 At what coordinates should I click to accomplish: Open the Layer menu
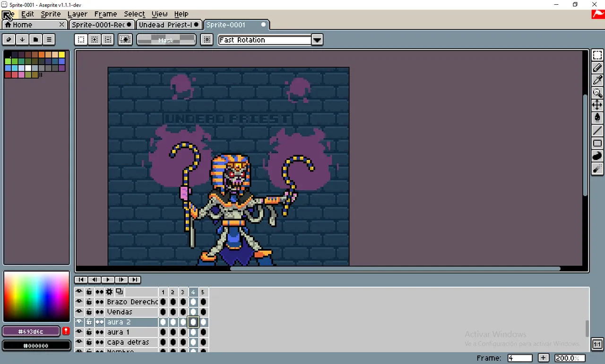(78, 14)
